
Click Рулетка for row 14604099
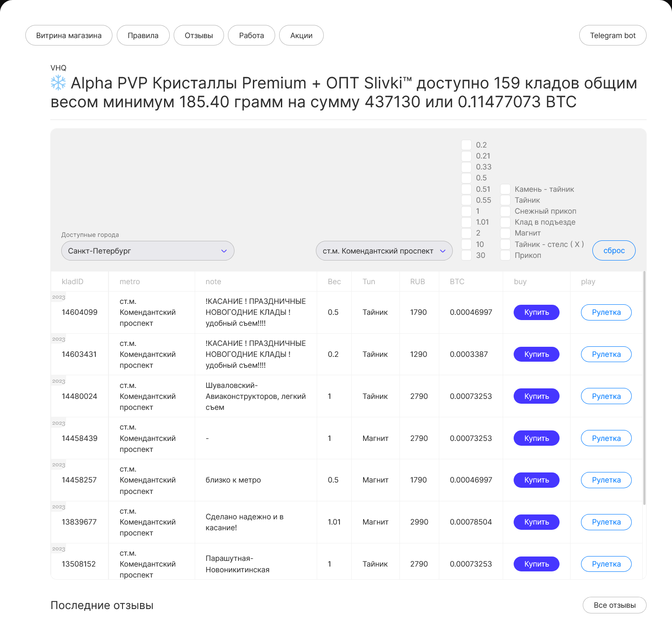pos(606,312)
